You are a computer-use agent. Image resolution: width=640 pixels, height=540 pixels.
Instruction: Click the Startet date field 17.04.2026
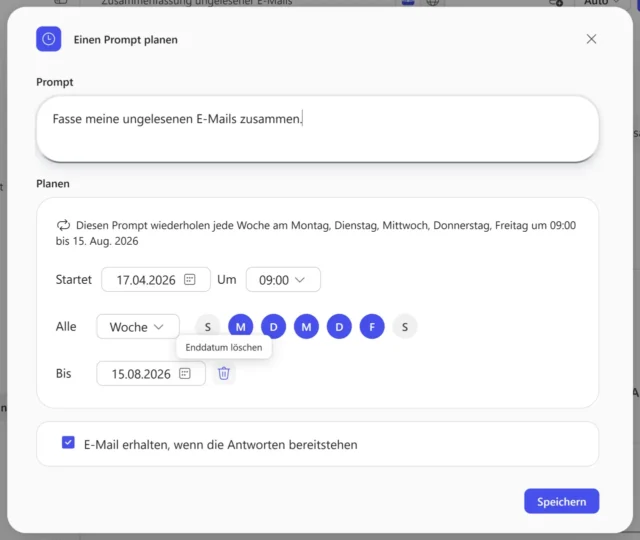coord(156,280)
